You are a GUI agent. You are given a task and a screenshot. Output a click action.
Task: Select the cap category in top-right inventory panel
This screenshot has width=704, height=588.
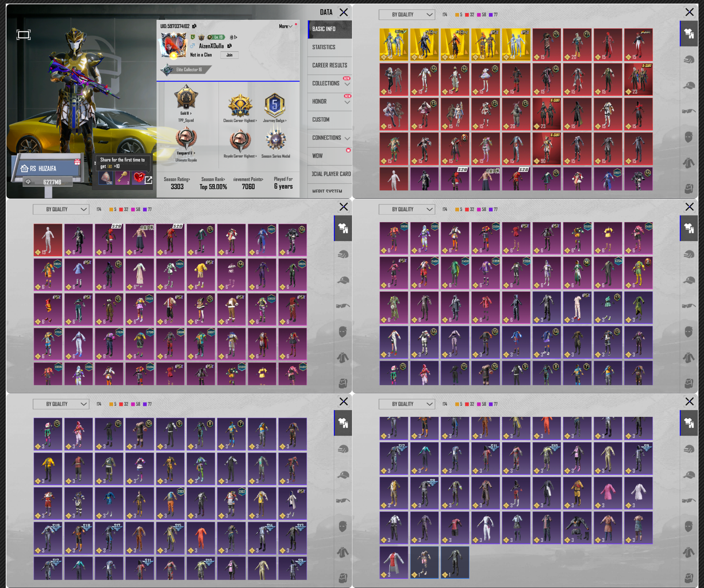coord(689,86)
